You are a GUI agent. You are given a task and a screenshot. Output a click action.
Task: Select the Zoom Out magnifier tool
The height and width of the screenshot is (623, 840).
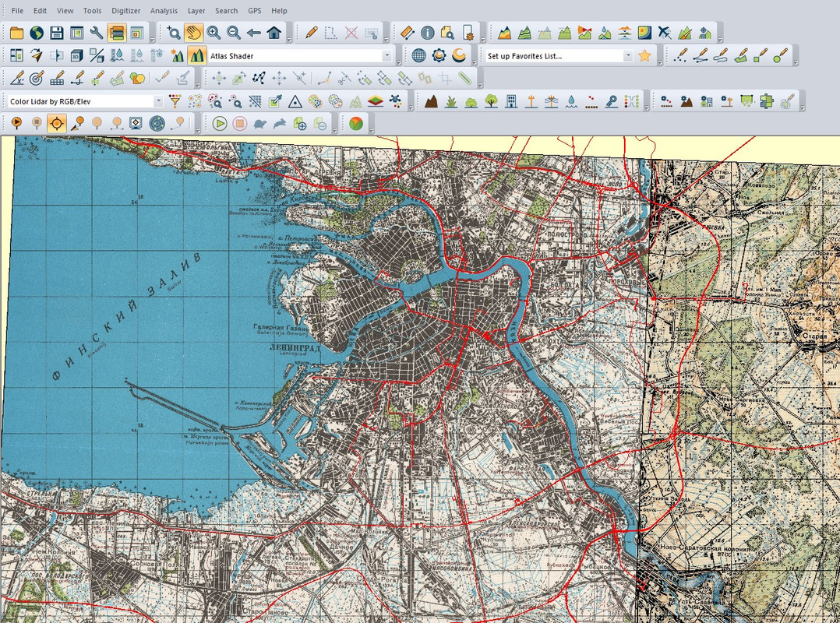point(234,33)
